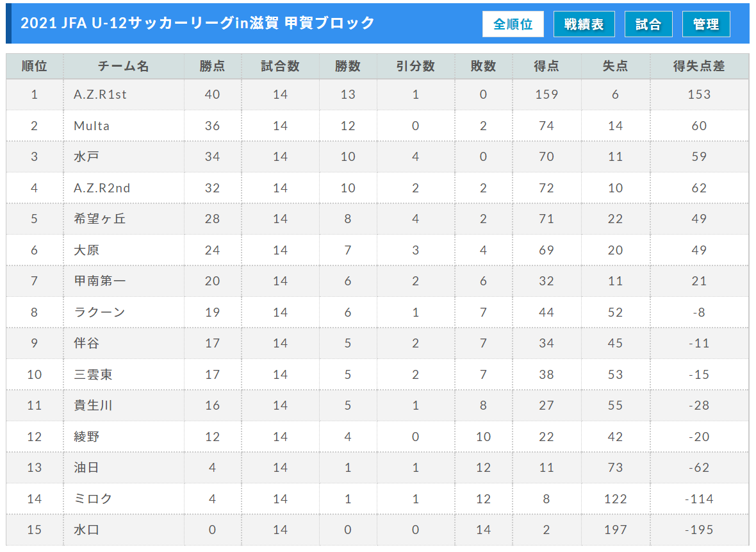Switch to the 戦績表 tab
This screenshot has width=756, height=552.
tap(584, 24)
